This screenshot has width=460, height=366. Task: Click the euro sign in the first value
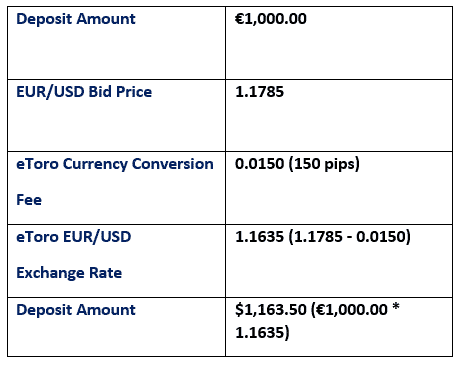point(240,19)
